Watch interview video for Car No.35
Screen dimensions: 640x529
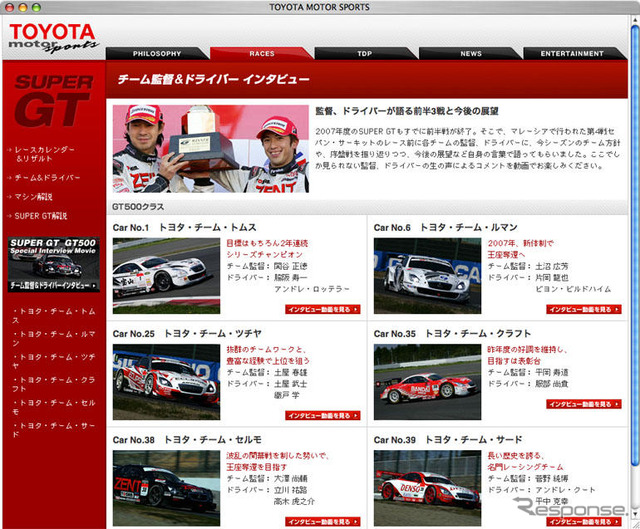[584, 404]
